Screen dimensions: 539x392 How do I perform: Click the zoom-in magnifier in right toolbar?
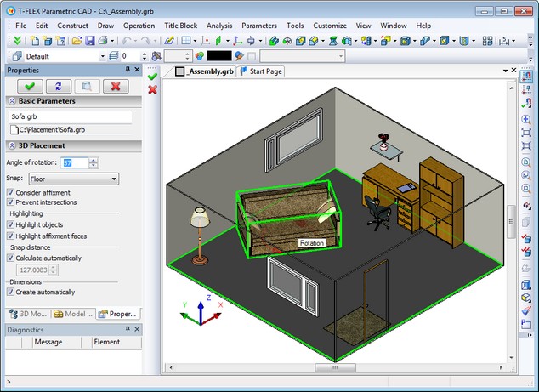[x=526, y=119]
